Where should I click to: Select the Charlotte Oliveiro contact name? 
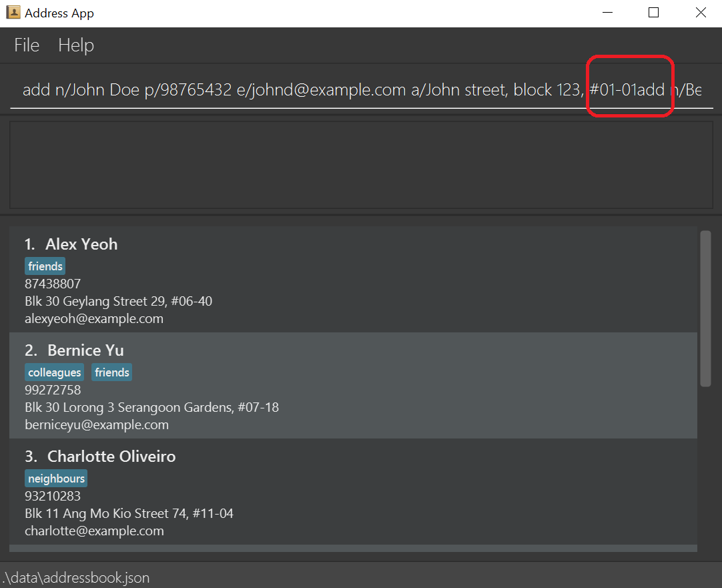(111, 457)
